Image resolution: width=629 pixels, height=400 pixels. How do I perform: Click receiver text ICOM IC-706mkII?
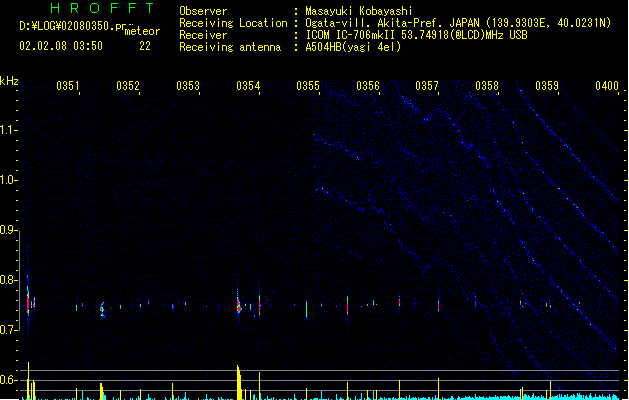pyautogui.click(x=351, y=35)
